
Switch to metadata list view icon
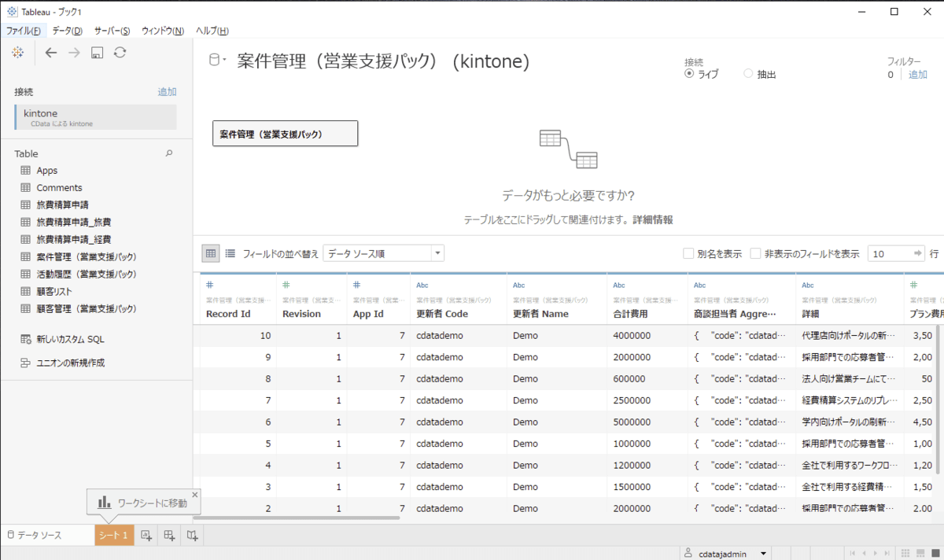point(230,253)
